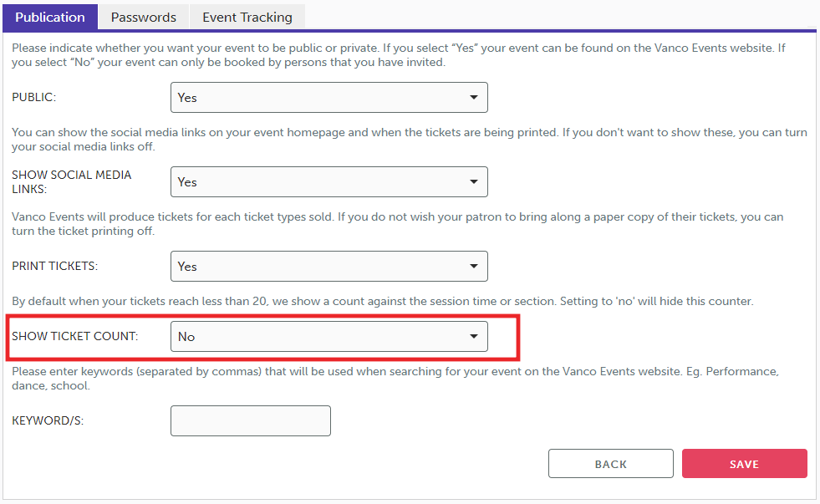820x504 pixels.
Task: Open the PUBLIC dropdown showing Yes
Action: pos(329,98)
